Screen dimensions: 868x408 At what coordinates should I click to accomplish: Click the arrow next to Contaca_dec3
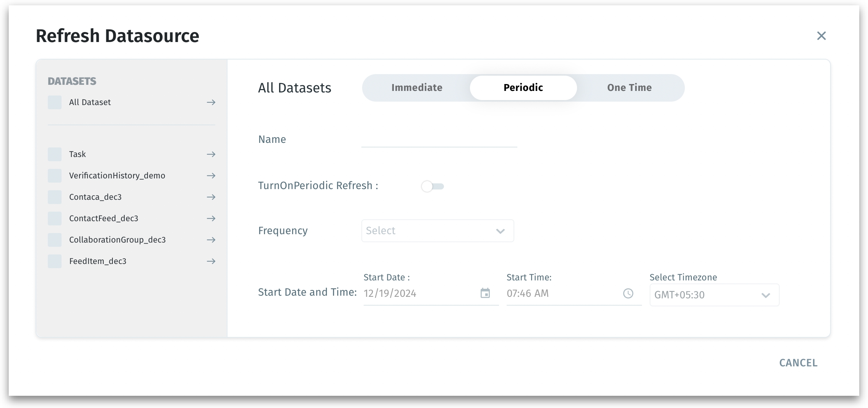(211, 197)
